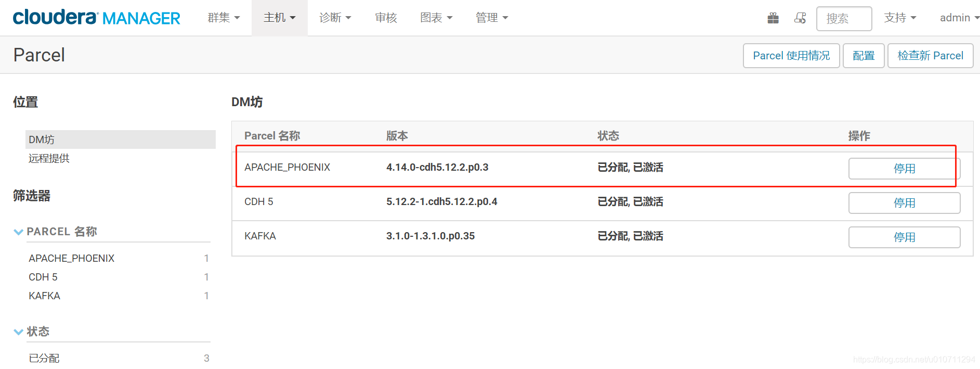Click version 5.12.2-1.cdh5.12.2.p0.4

click(x=442, y=201)
